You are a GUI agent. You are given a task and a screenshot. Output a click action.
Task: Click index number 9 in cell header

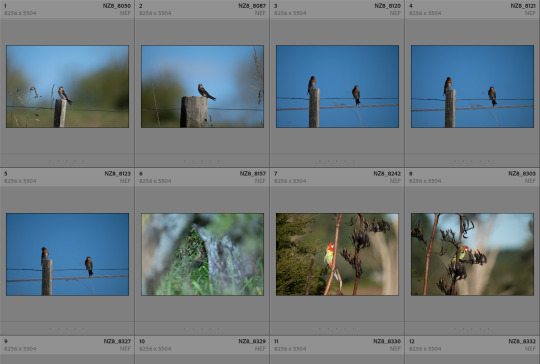pos(6,341)
